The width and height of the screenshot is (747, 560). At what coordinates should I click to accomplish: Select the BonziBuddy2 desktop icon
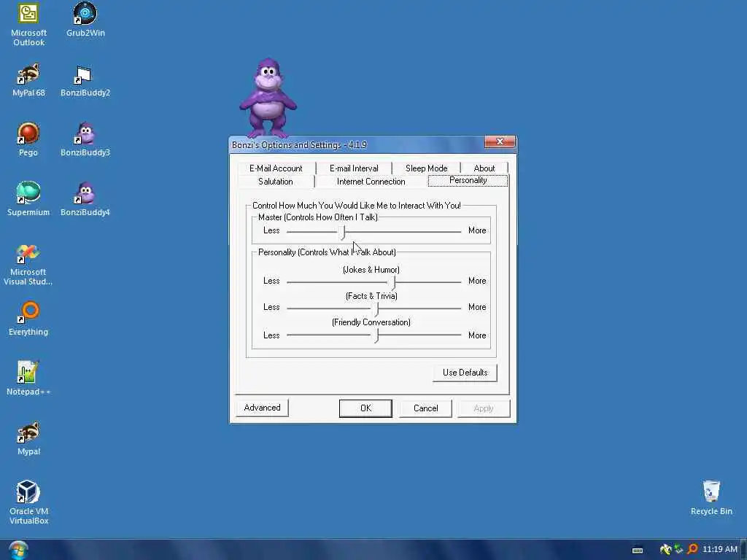click(85, 80)
